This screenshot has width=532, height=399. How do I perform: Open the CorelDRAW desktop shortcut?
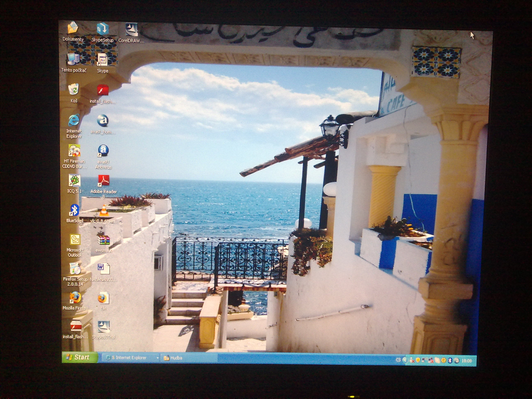(131, 30)
